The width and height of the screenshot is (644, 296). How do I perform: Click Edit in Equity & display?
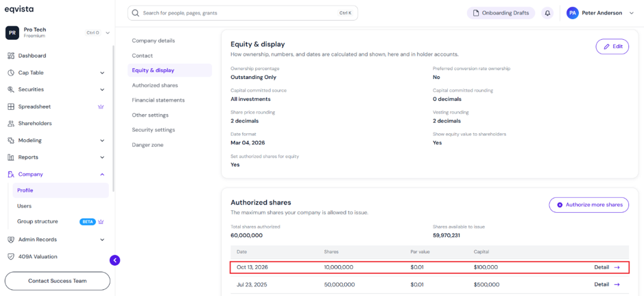point(612,47)
